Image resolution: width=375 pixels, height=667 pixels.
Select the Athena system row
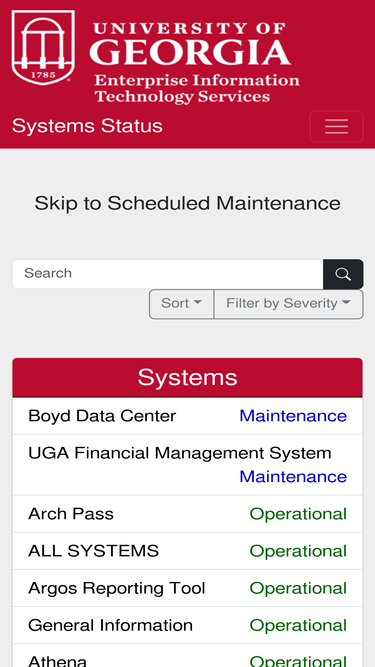point(188,656)
